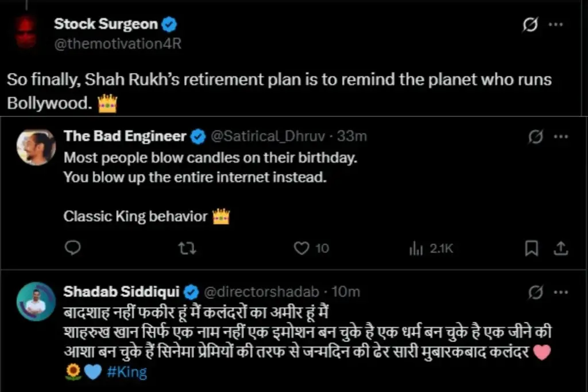Click the Grok icon on Stock Surgeon's tweet
588x392 pixels.
(x=530, y=25)
